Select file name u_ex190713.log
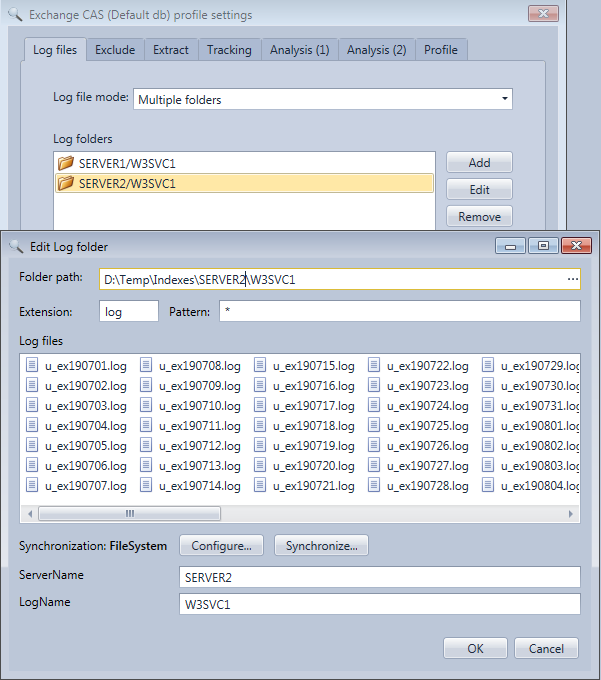This screenshot has height=680, width=601. [x=200, y=465]
